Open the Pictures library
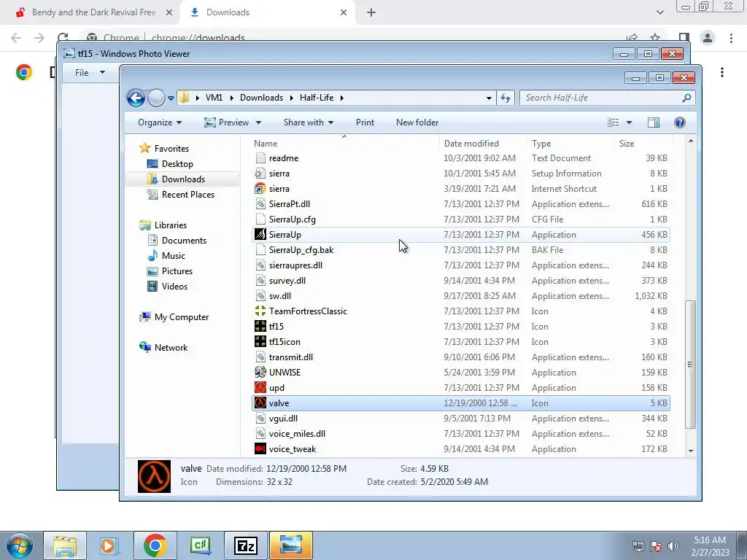The image size is (747, 560). 169,271
